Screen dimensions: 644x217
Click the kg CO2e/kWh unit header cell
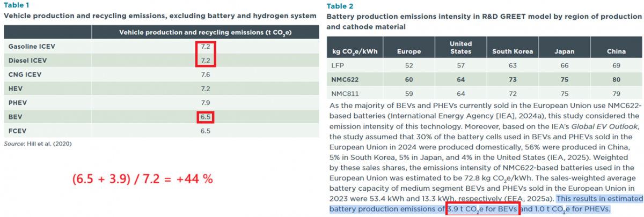pos(355,51)
